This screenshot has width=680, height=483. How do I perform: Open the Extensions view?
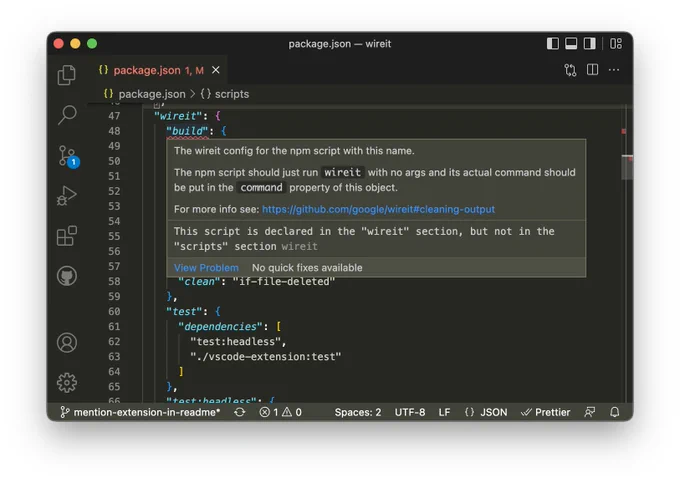click(x=67, y=236)
